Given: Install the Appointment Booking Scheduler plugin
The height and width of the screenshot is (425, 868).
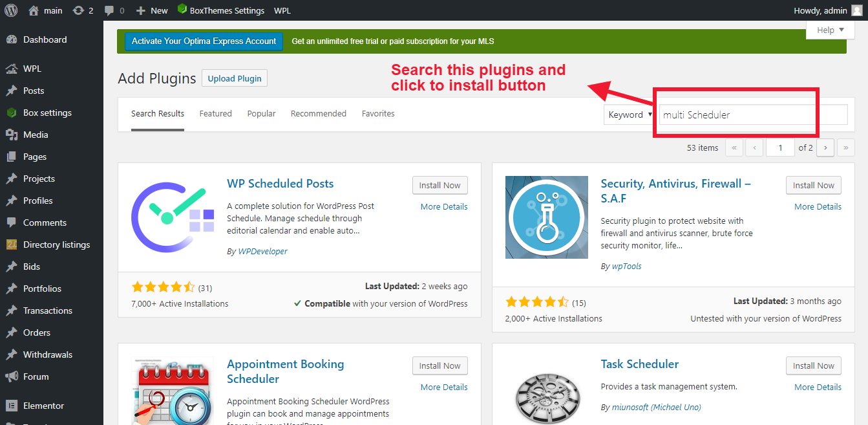Looking at the screenshot, I should pyautogui.click(x=440, y=365).
